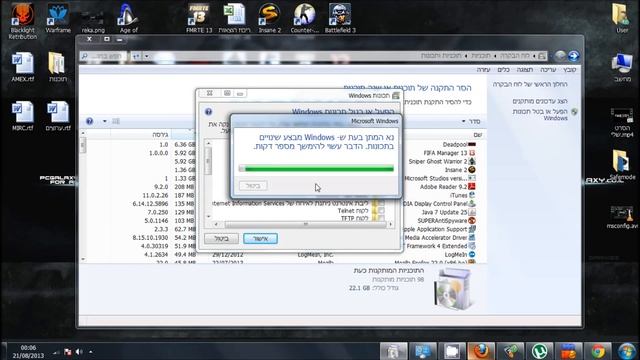Select LogMeIn in programs list
This screenshot has width=640, height=360.
coord(460,255)
